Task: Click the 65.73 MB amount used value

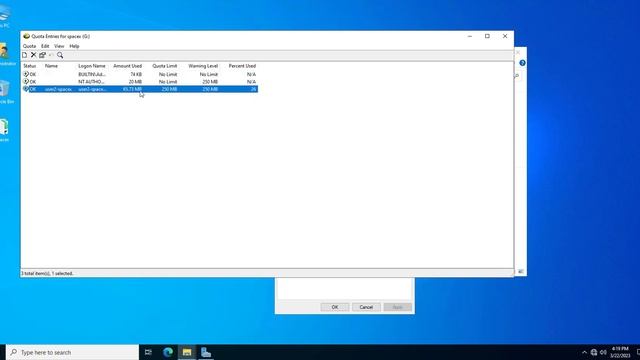Action: point(132,89)
